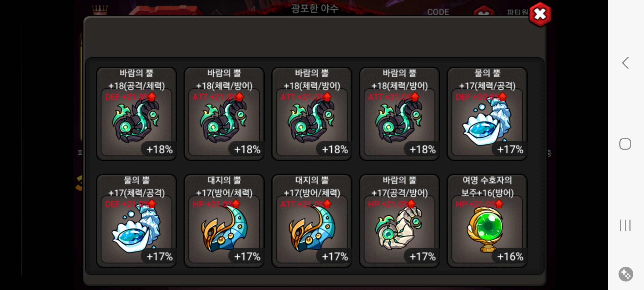Tap the +16% badge on the green orb

pyautogui.click(x=510, y=256)
